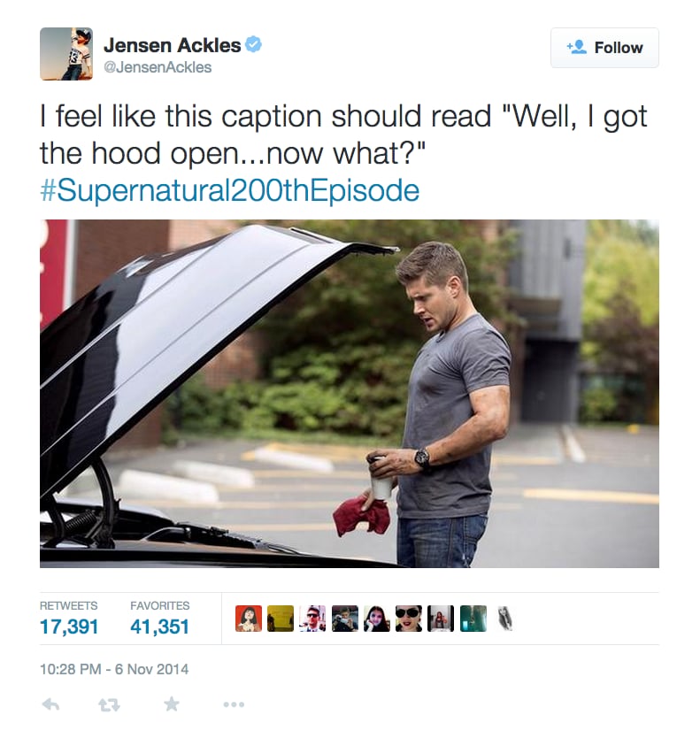Retweet using the retweet arrows icon
This screenshot has height=746, width=700.
(x=110, y=704)
